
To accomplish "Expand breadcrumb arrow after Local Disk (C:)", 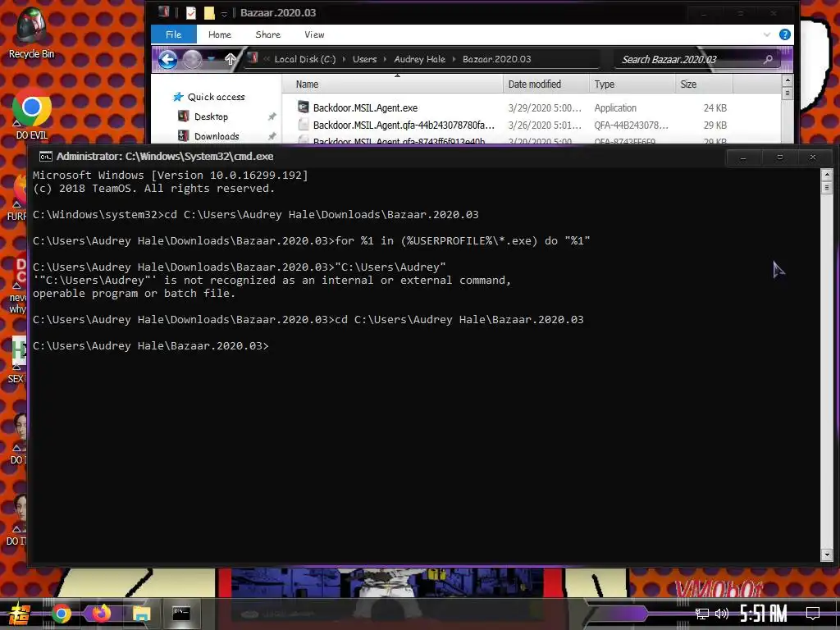I will click(x=344, y=59).
